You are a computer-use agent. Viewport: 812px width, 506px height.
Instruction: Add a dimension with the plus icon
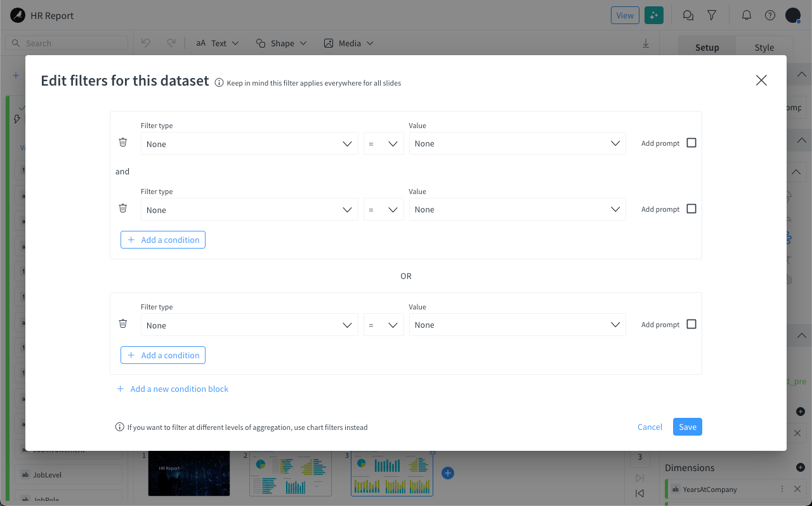pos(800,467)
